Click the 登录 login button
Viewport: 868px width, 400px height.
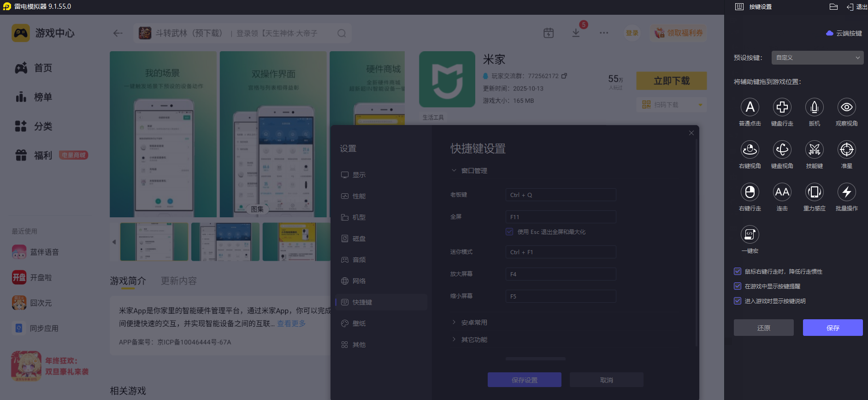tap(632, 33)
